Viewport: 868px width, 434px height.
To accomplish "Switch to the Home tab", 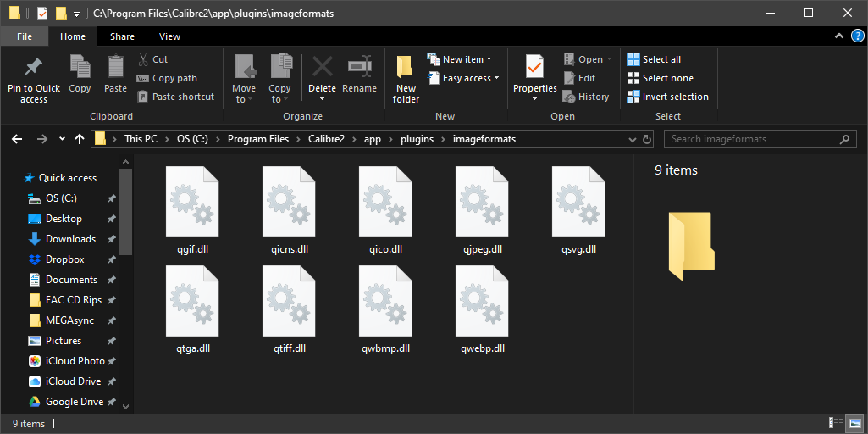I will point(73,36).
